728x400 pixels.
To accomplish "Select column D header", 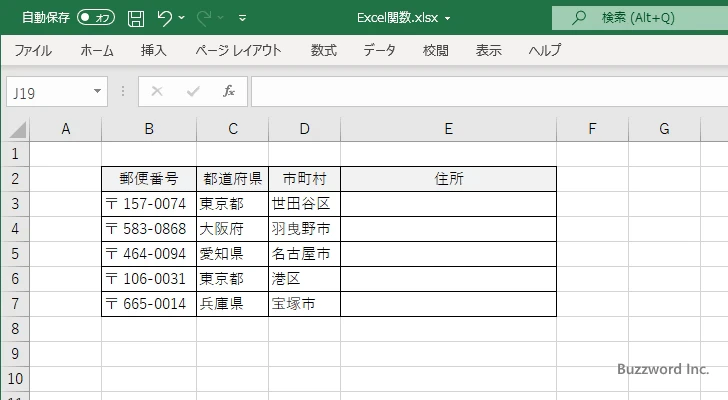I will click(x=305, y=129).
